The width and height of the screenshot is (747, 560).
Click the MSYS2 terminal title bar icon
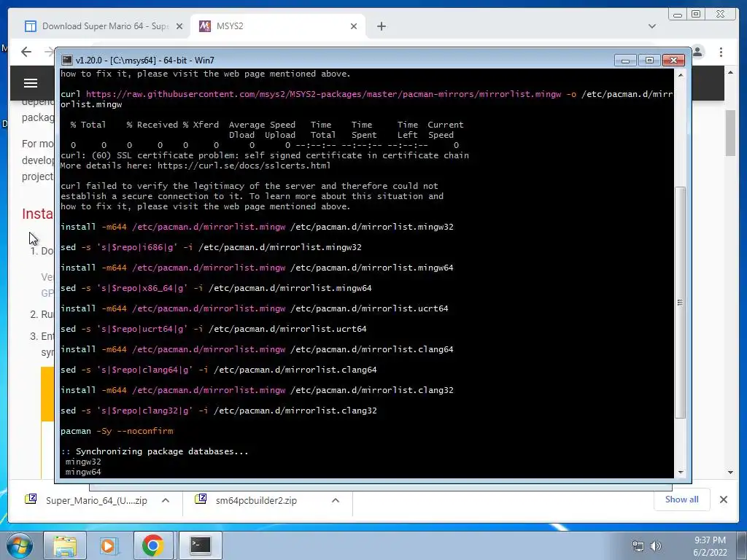[x=67, y=61]
